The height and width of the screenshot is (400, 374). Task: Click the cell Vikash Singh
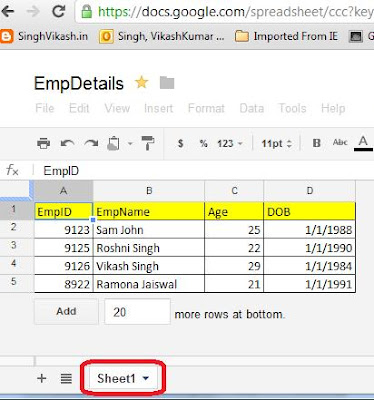(x=149, y=266)
